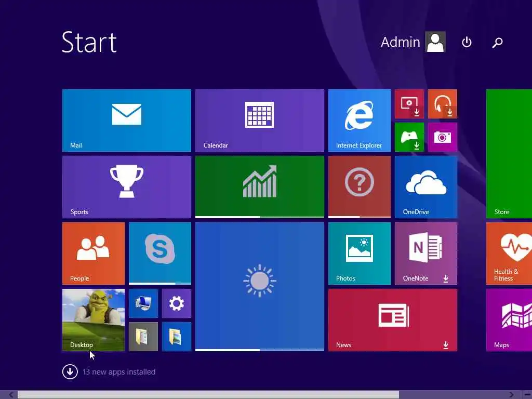Open the Desktop tile with Shrek wallpaper
Screen dimensions: 532x399
(x=94, y=320)
